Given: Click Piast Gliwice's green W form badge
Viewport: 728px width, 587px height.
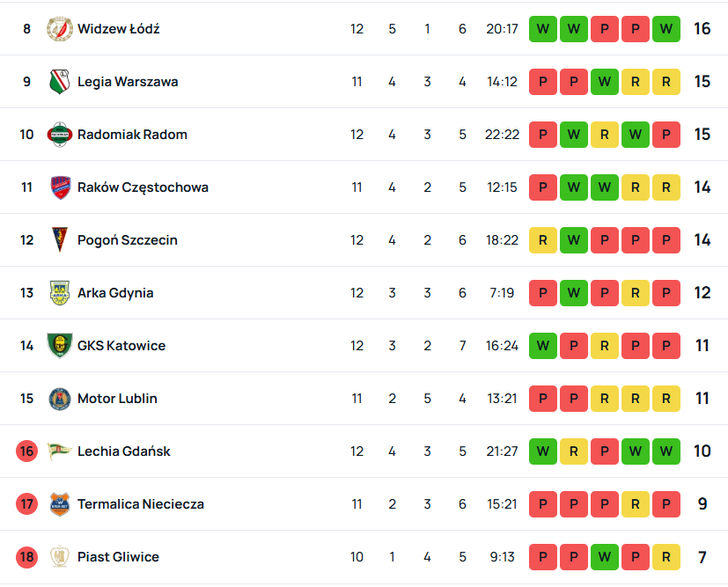Looking at the screenshot, I should click(604, 557).
